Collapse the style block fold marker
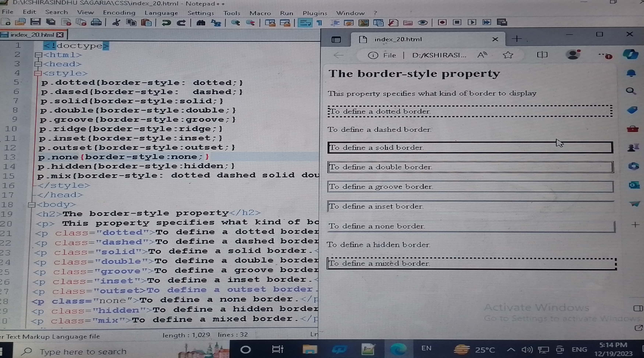 [x=38, y=73]
